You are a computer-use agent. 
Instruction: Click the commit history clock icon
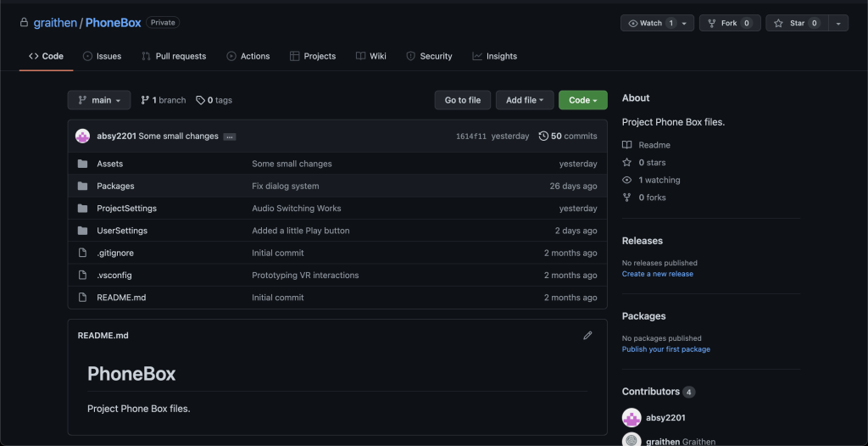click(543, 136)
